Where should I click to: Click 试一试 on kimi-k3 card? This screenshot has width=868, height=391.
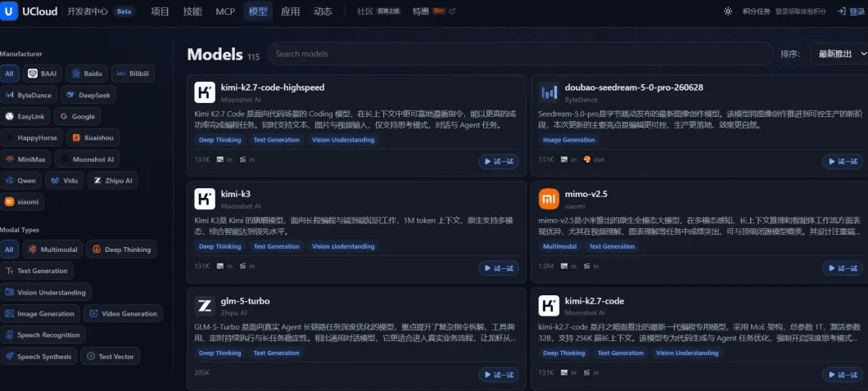point(499,268)
